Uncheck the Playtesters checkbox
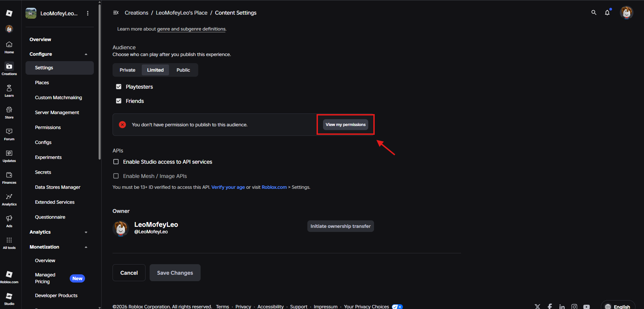 [119, 87]
